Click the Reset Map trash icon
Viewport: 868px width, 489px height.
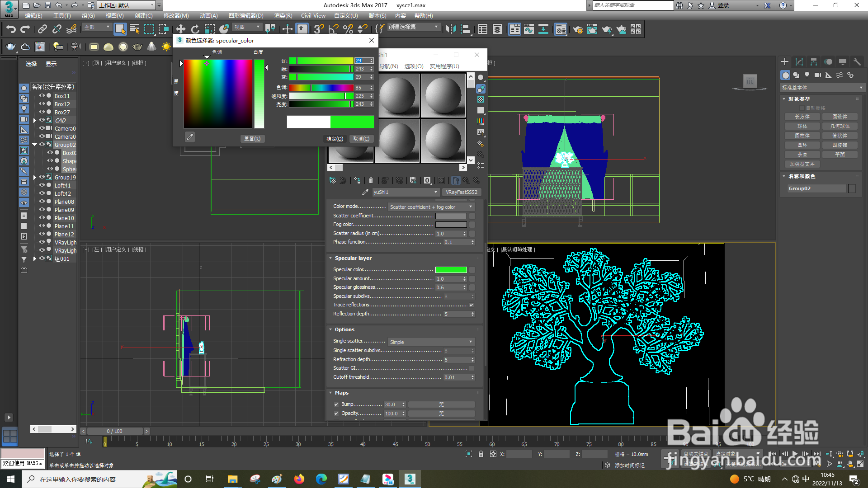point(371,180)
